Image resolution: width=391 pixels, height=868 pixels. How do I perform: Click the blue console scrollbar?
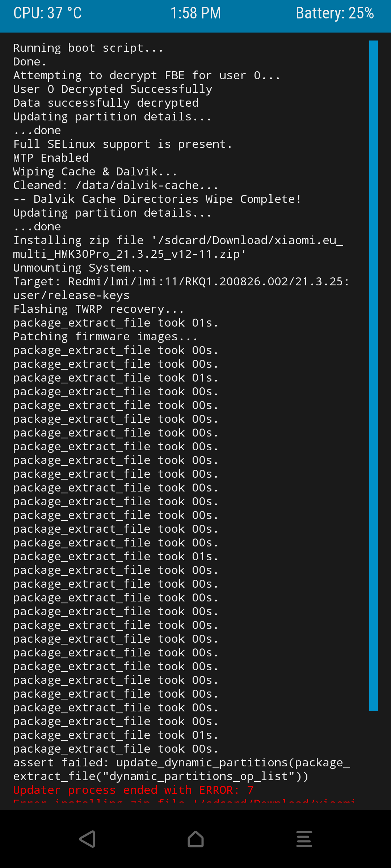pyautogui.click(x=374, y=375)
